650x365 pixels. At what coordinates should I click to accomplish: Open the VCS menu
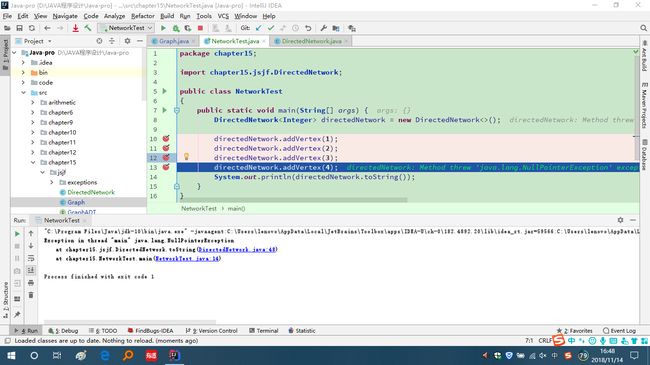[x=223, y=16]
